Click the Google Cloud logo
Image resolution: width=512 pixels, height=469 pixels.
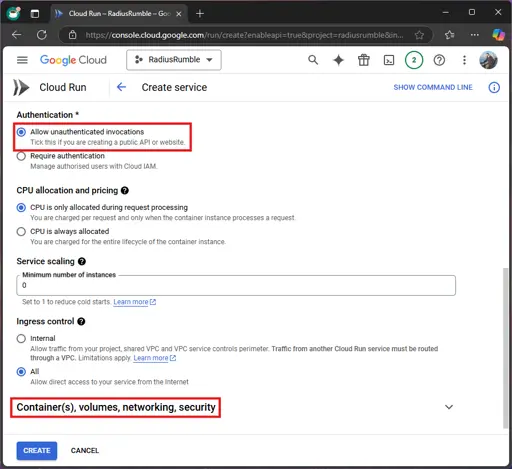point(73,60)
